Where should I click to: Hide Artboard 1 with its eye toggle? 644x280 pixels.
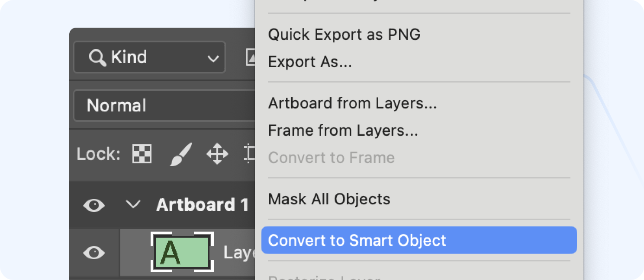(93, 205)
